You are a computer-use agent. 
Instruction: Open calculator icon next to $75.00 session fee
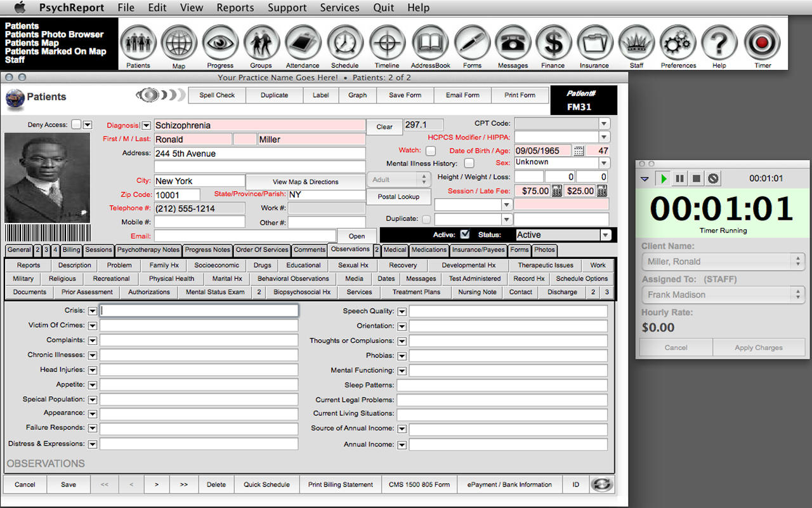click(x=556, y=190)
